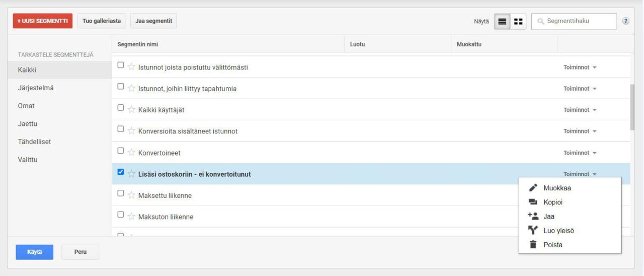Choose Kopioi from the actions menu

[553, 202]
